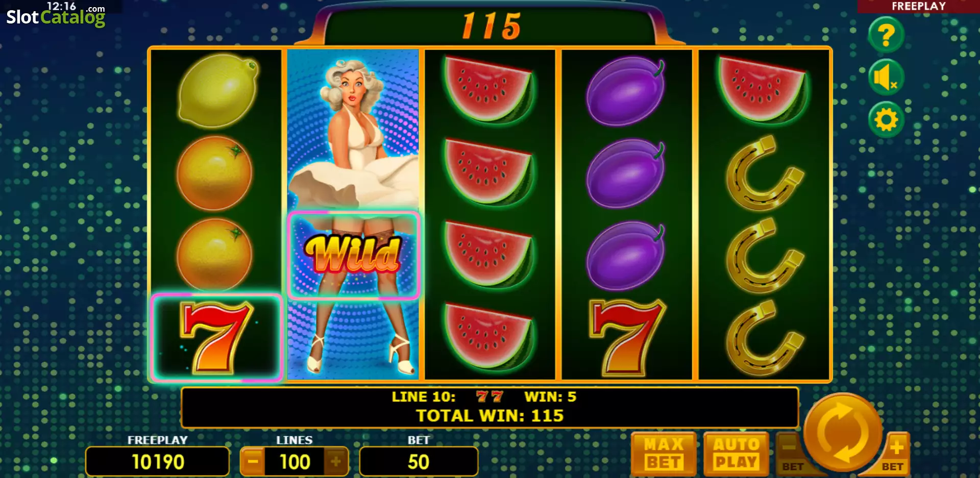Add lines with the plus button
The height and width of the screenshot is (478, 980).
coord(336,462)
